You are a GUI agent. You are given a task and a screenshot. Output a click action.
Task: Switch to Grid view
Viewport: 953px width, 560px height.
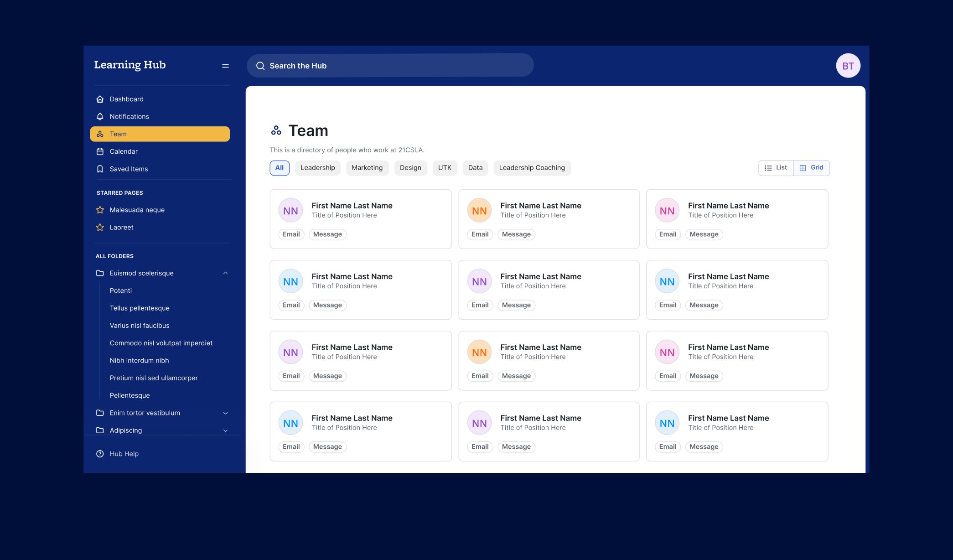(x=811, y=168)
